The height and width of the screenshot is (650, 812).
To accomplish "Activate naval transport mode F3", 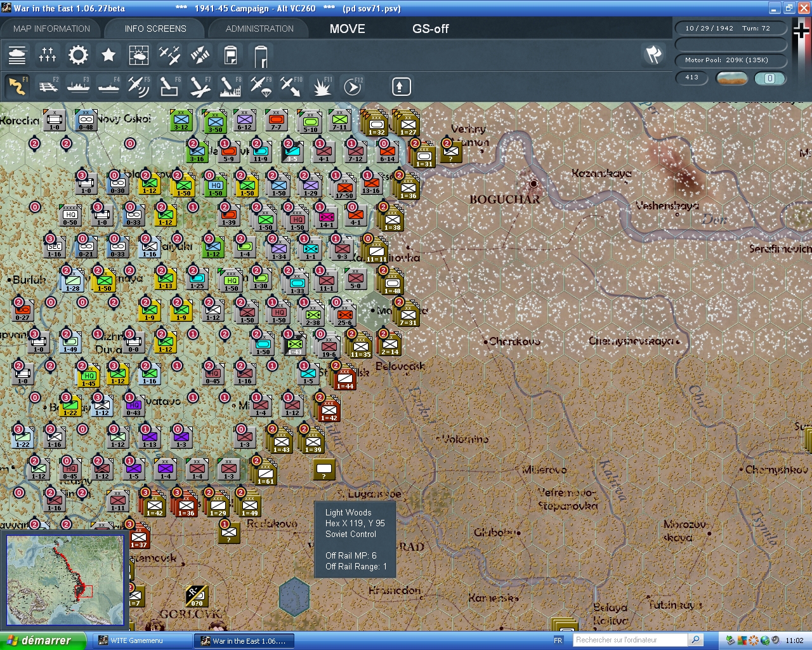I will pyautogui.click(x=78, y=86).
